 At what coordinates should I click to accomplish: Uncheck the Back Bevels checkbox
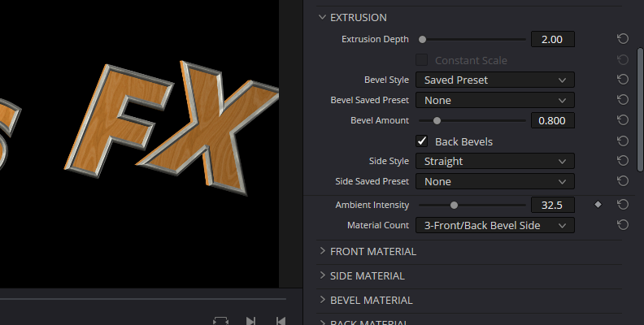[422, 141]
